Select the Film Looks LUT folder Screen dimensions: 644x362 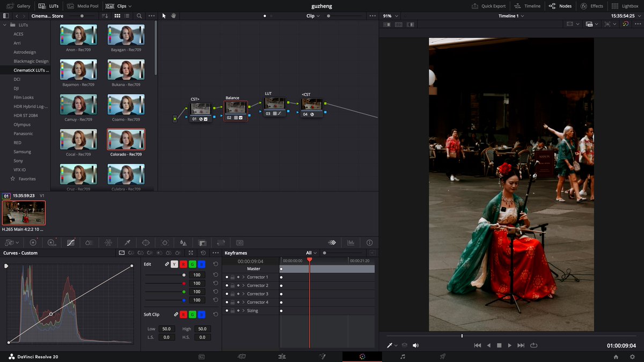tap(24, 98)
